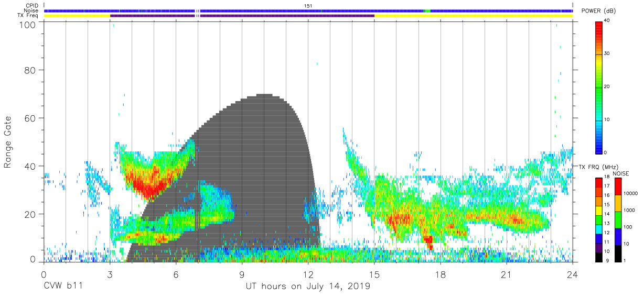The image size is (644, 297).
Task: Click the y-axis tick label '80'
Action: pyautogui.click(x=30, y=70)
